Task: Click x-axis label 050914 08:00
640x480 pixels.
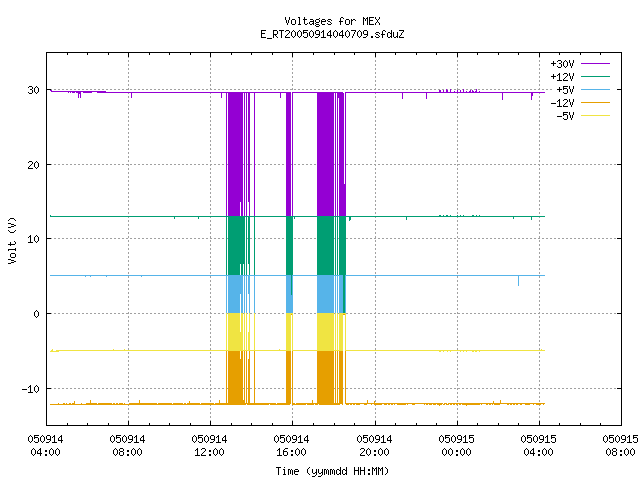Action: click(127, 446)
